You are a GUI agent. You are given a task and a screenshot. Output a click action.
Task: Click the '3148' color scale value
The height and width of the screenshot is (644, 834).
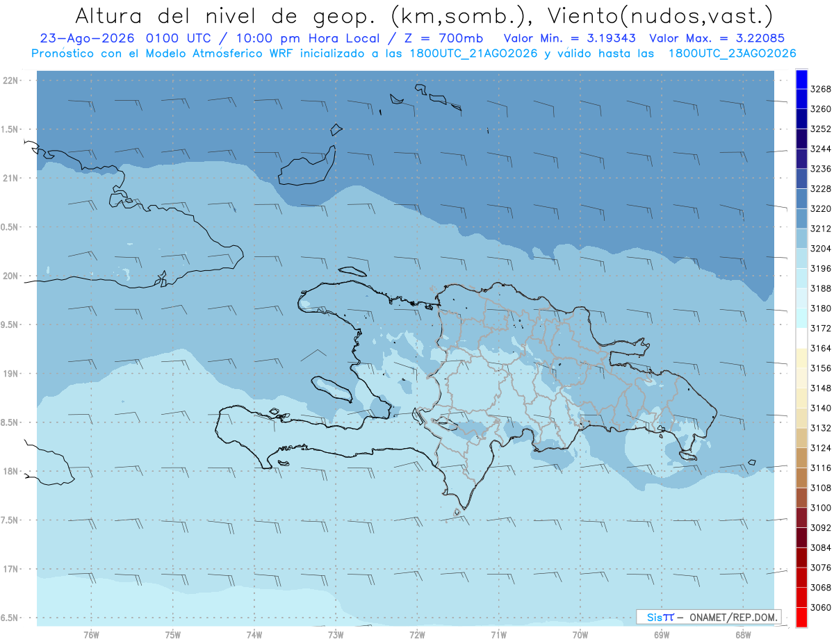point(821,388)
